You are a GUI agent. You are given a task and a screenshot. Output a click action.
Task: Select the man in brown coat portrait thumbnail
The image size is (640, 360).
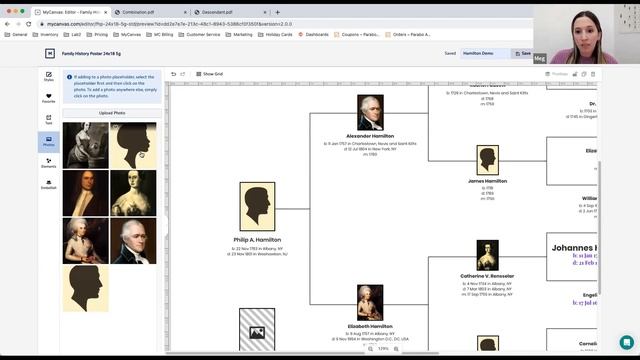point(86,193)
